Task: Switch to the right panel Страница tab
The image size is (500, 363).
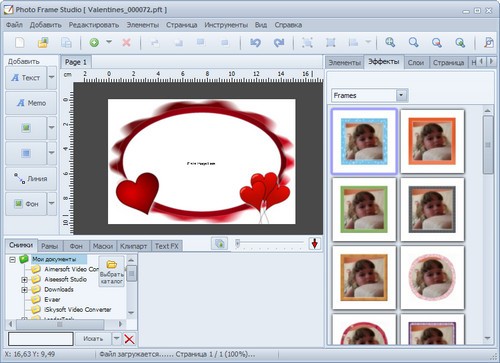Action: (x=448, y=63)
